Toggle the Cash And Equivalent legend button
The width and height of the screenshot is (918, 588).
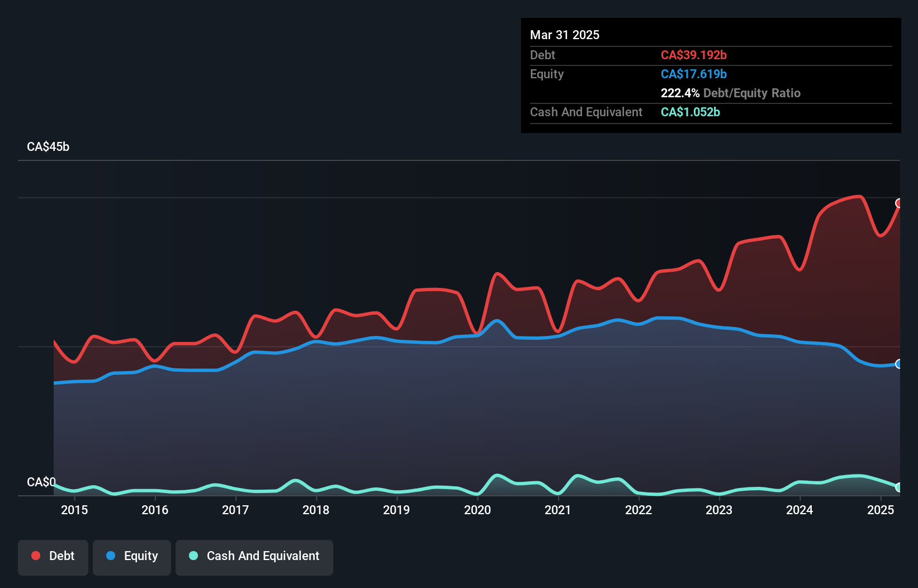coord(254,557)
